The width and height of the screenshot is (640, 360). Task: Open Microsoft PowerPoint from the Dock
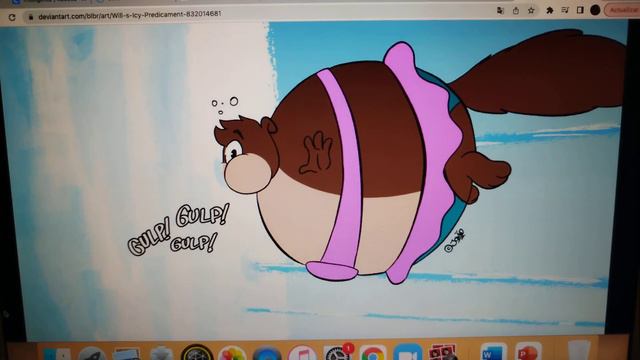click(528, 352)
